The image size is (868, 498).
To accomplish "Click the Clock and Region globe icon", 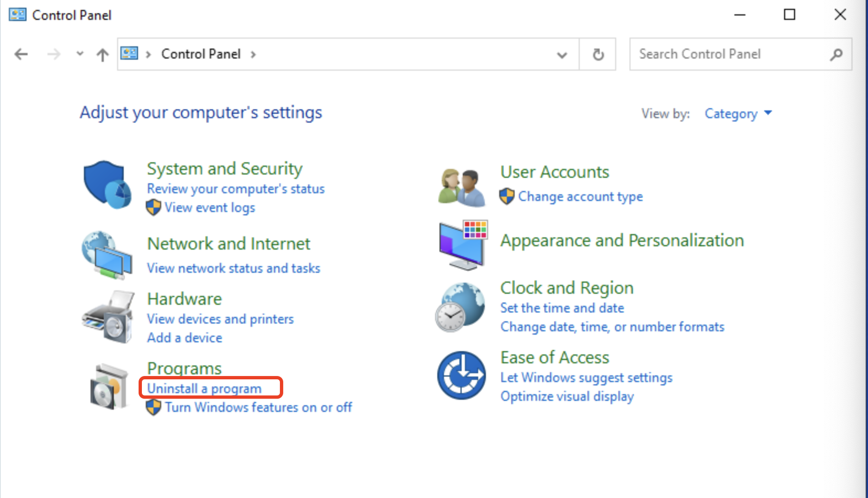I will click(x=460, y=307).
